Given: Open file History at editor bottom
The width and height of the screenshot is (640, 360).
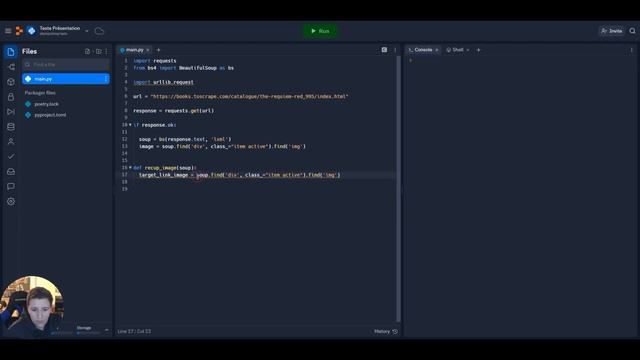Looking at the screenshot, I should pyautogui.click(x=386, y=331).
